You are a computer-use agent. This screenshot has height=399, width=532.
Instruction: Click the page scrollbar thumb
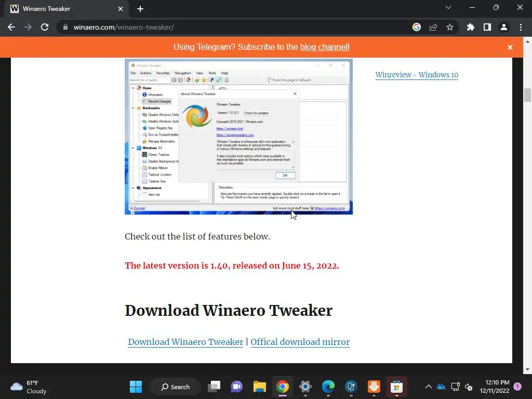527,95
